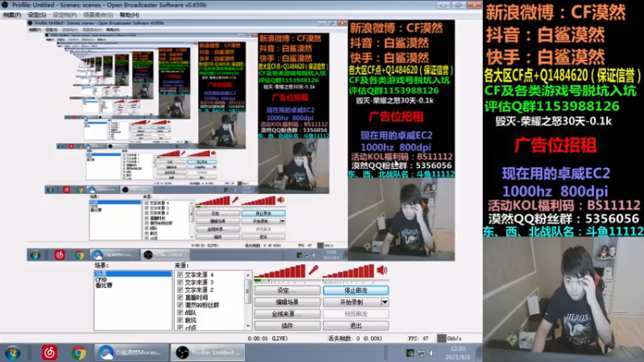Toggle the 文字来源 3 source checkbox
Image resolution: width=644 pixels, height=362 pixels.
[x=180, y=282]
